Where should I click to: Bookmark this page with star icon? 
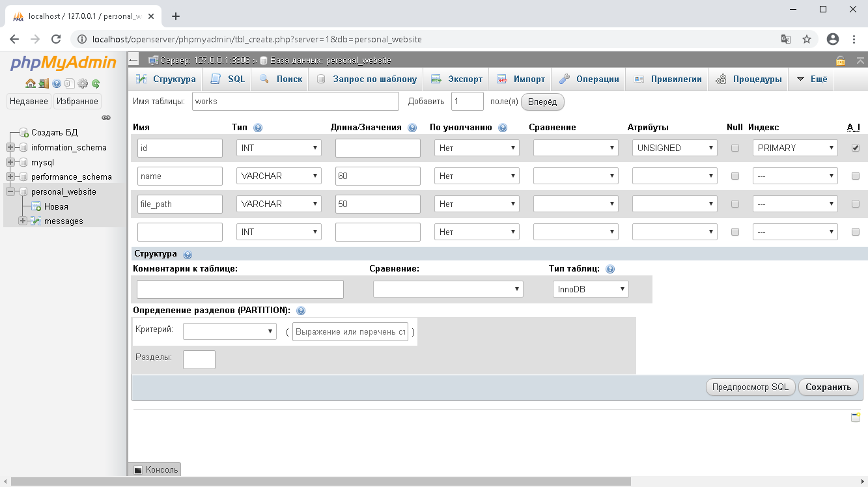[807, 39]
